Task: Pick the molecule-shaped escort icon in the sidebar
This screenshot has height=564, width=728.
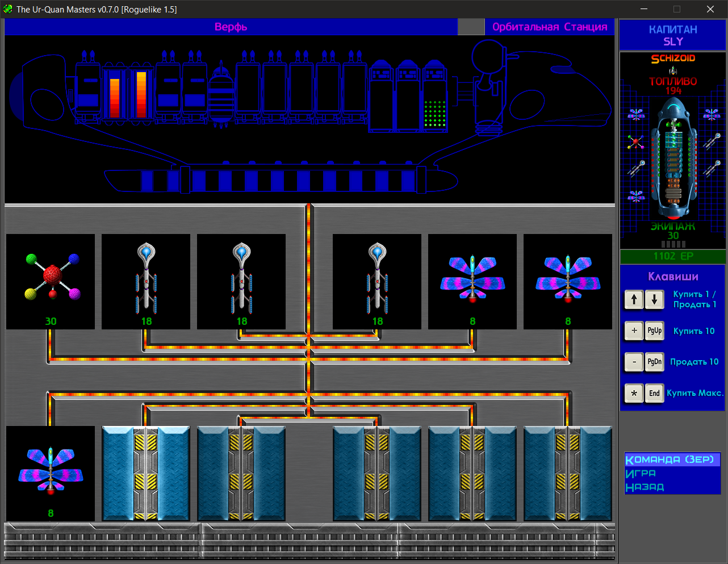Action: coord(635,142)
